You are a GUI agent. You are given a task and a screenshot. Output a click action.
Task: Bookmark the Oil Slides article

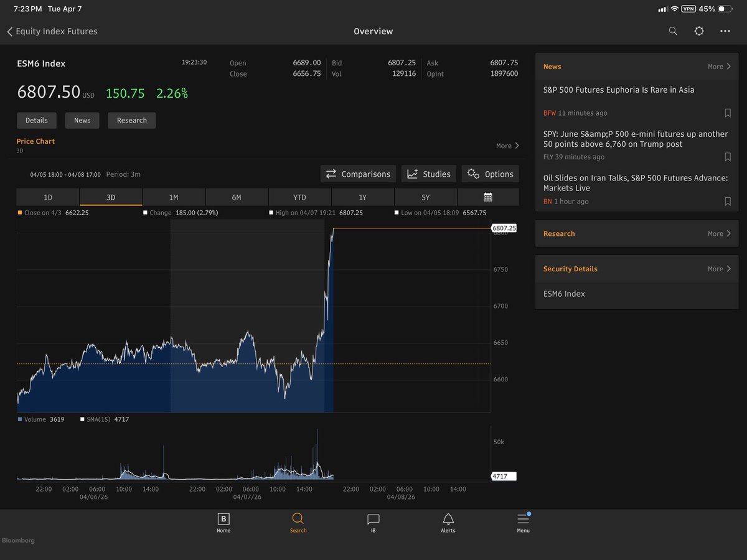(728, 202)
